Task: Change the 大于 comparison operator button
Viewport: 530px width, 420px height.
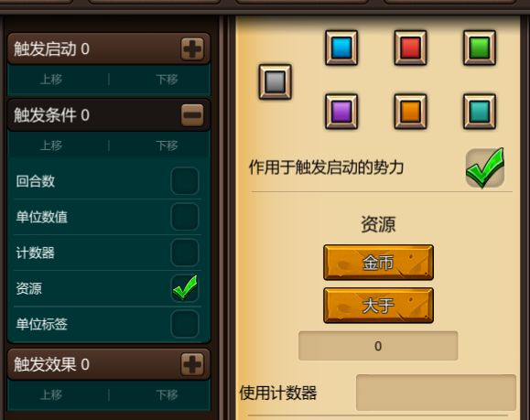Action: point(378,306)
